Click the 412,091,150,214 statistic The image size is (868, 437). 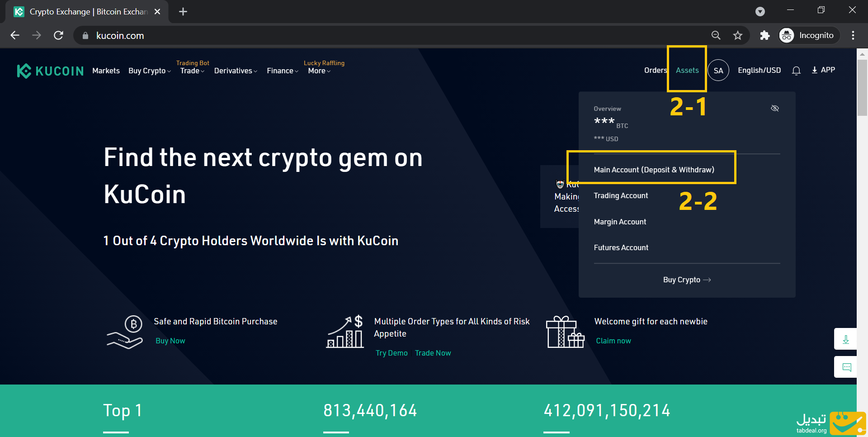(607, 411)
